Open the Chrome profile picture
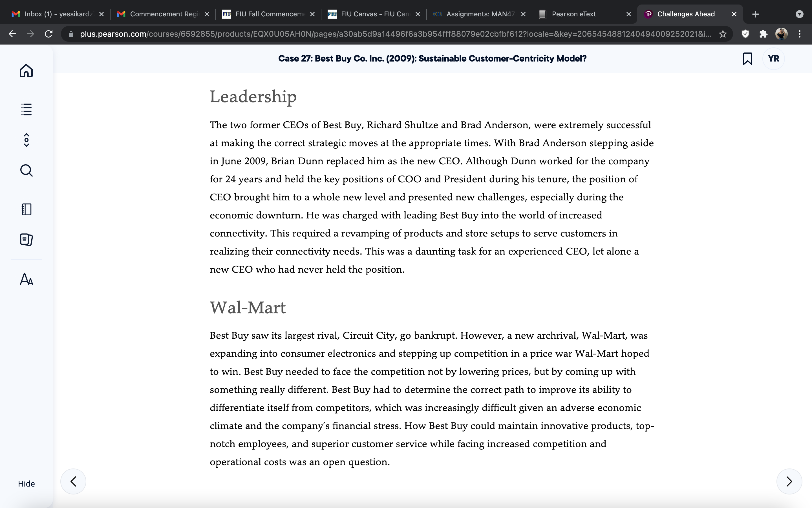This screenshot has width=812, height=508. [x=782, y=34]
